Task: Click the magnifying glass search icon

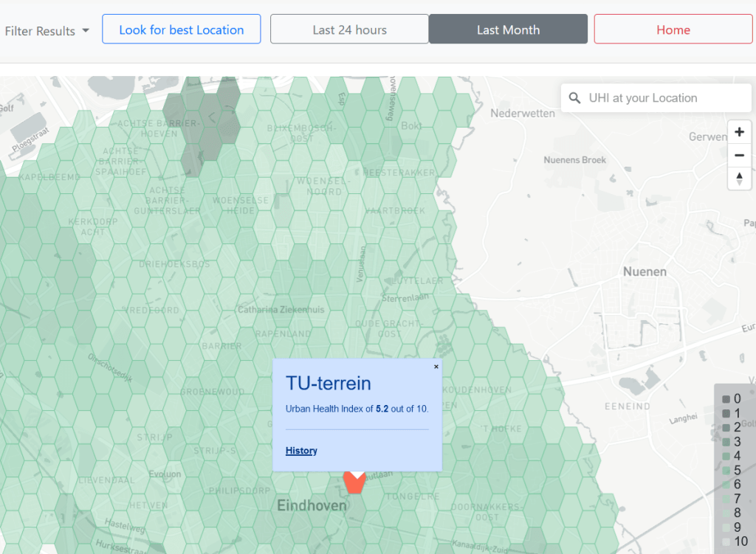Action: tap(575, 98)
